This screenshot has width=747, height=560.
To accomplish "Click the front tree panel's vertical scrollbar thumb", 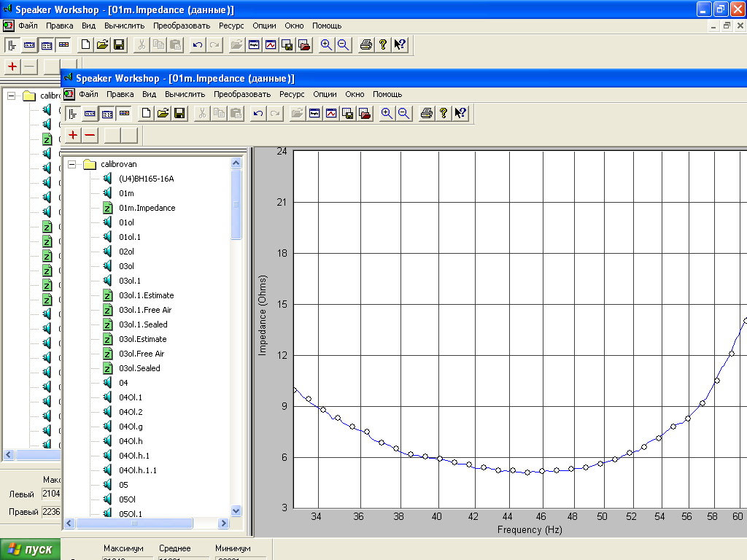I will (x=236, y=205).
